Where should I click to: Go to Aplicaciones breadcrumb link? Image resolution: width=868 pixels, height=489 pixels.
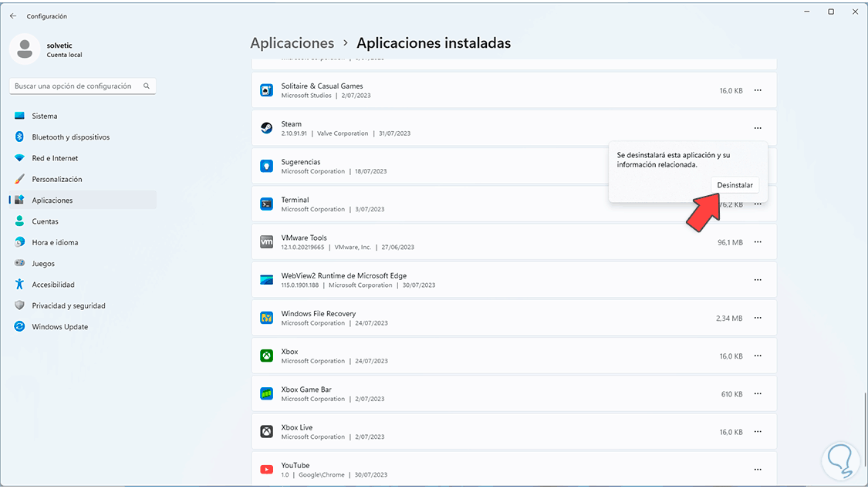(x=292, y=43)
